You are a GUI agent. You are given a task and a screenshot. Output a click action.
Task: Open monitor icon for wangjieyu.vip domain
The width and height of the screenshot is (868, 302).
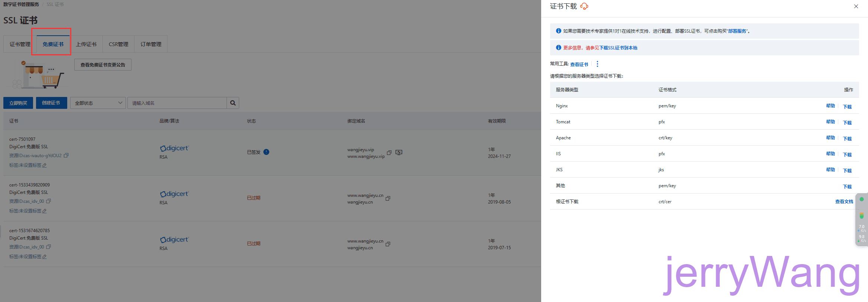click(x=399, y=153)
